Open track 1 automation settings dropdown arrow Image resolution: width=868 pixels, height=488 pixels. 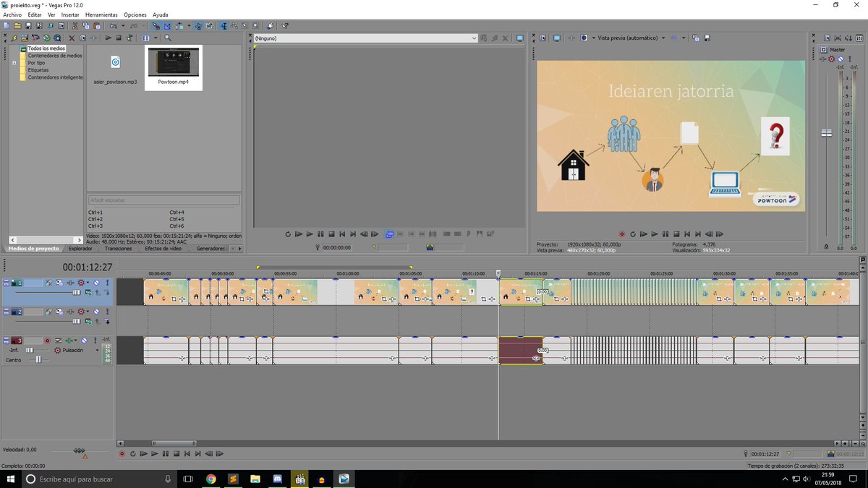pos(88,283)
